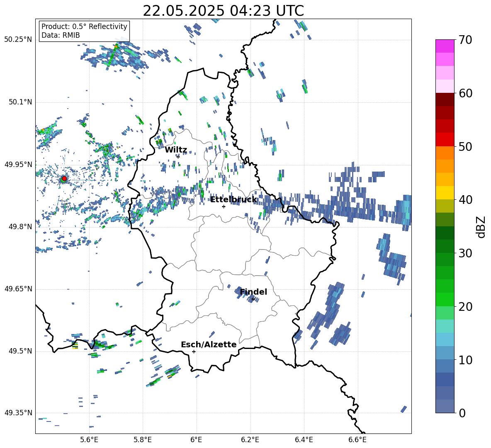
Task: Click the 50.25°N latitude label
Action: (18, 40)
